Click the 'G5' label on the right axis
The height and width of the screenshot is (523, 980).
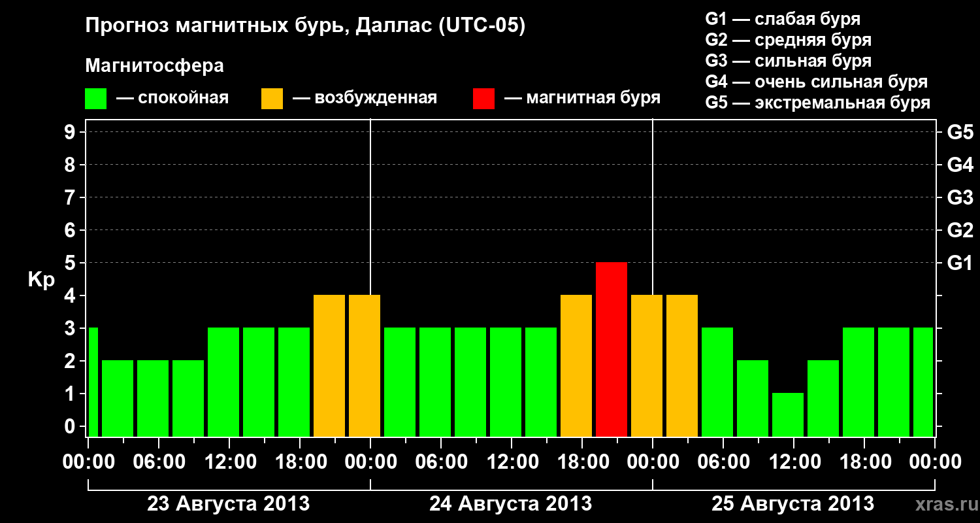tap(960, 132)
